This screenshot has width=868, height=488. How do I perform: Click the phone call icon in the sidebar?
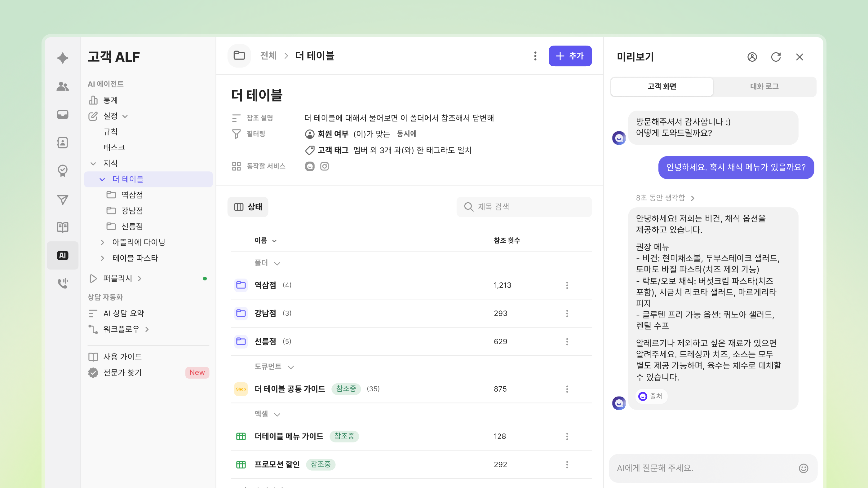pos(63,283)
